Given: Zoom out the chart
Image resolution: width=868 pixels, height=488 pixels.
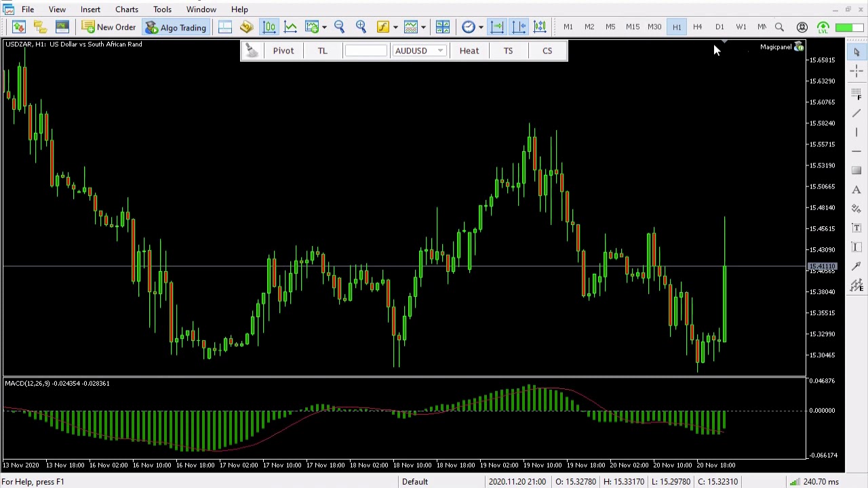Looking at the screenshot, I should (339, 27).
